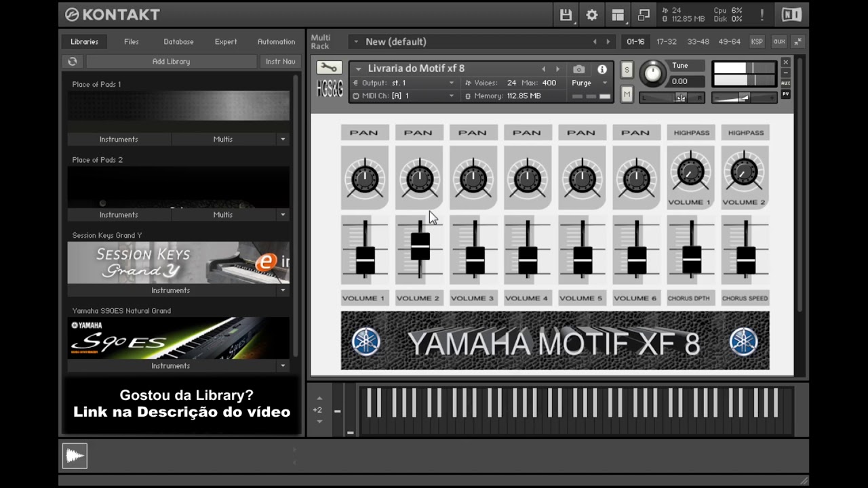Viewport: 868px width, 488px height.
Task: Click the Tune knob
Action: pyautogui.click(x=653, y=73)
